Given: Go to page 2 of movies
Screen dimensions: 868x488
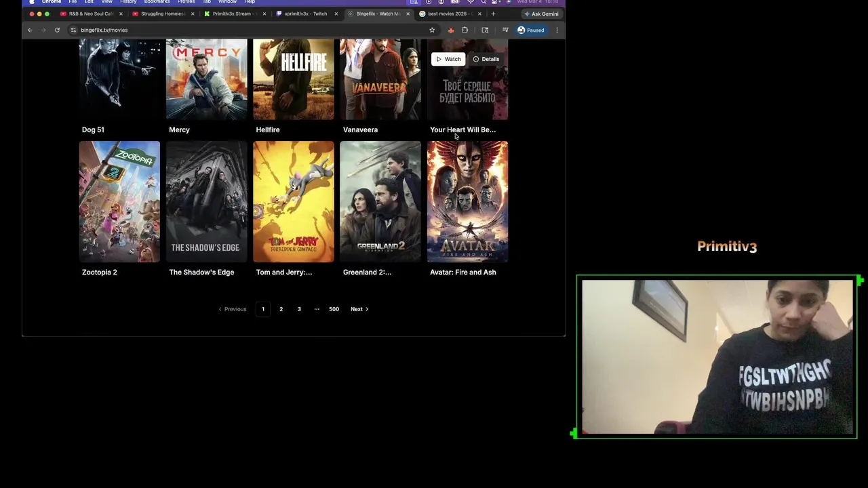Looking at the screenshot, I should tap(281, 309).
